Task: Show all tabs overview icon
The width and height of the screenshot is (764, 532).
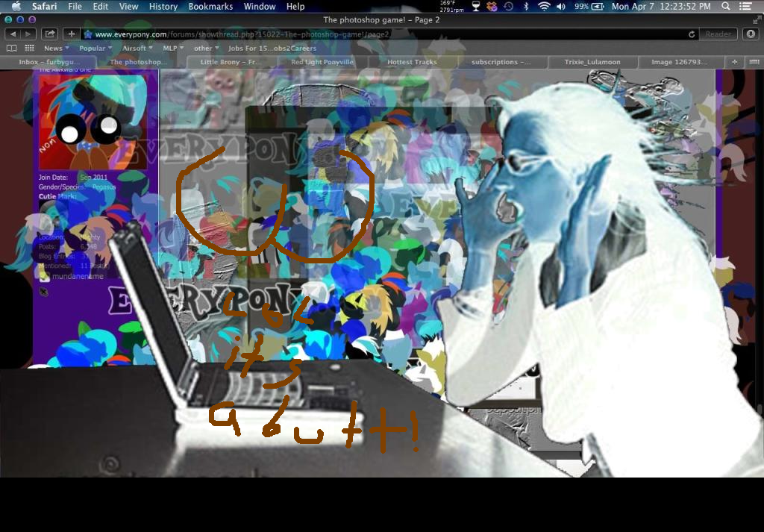Action: [754, 62]
